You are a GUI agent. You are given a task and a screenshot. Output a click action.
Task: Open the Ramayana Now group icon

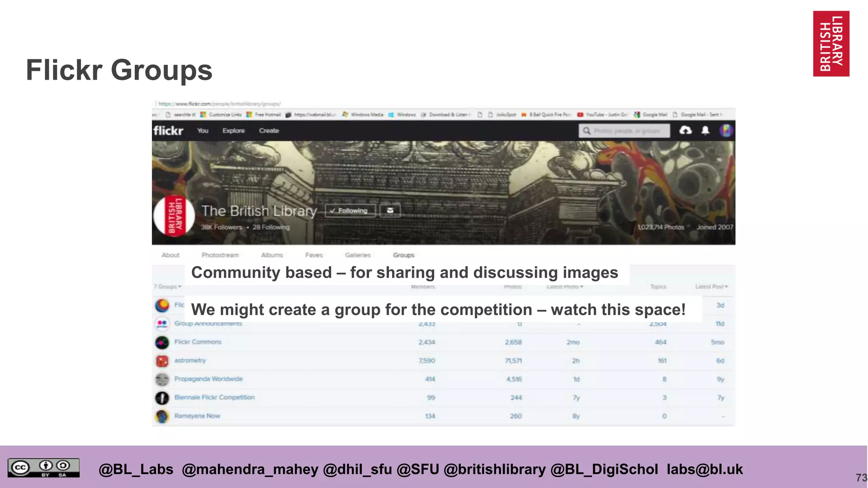tap(162, 416)
